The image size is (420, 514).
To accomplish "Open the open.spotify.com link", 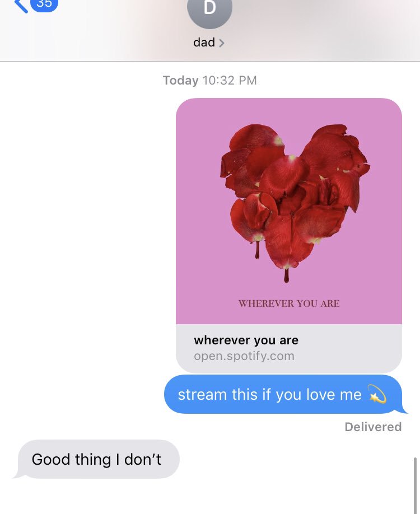I will click(x=244, y=356).
